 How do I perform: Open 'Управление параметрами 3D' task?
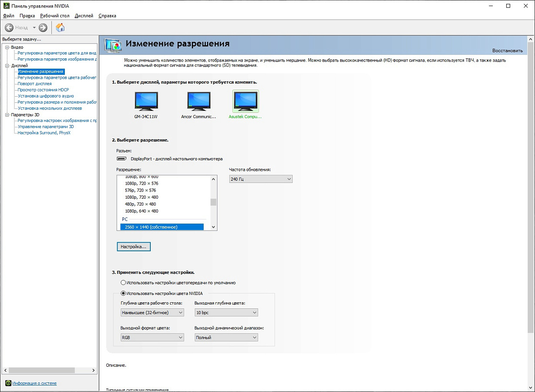pos(46,127)
